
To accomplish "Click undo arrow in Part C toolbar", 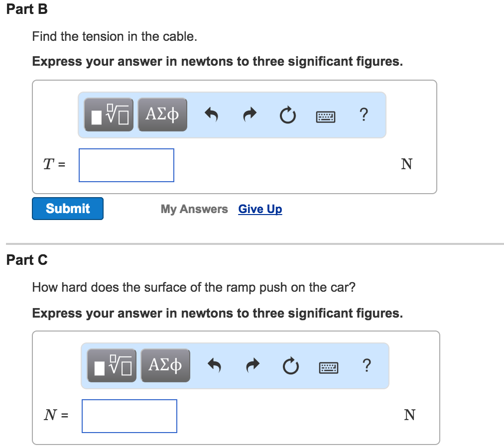I will point(215,366).
